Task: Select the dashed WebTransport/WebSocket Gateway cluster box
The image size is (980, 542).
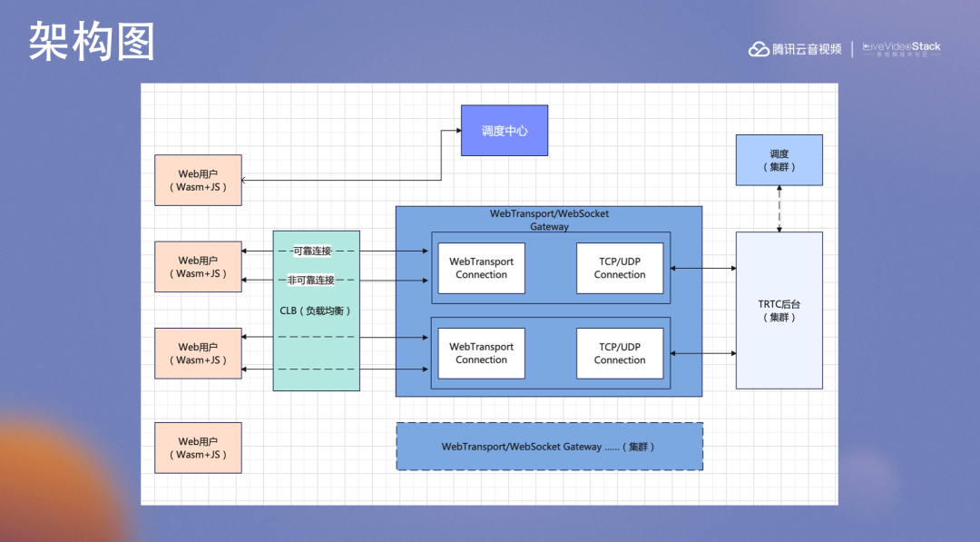Action: (549, 447)
